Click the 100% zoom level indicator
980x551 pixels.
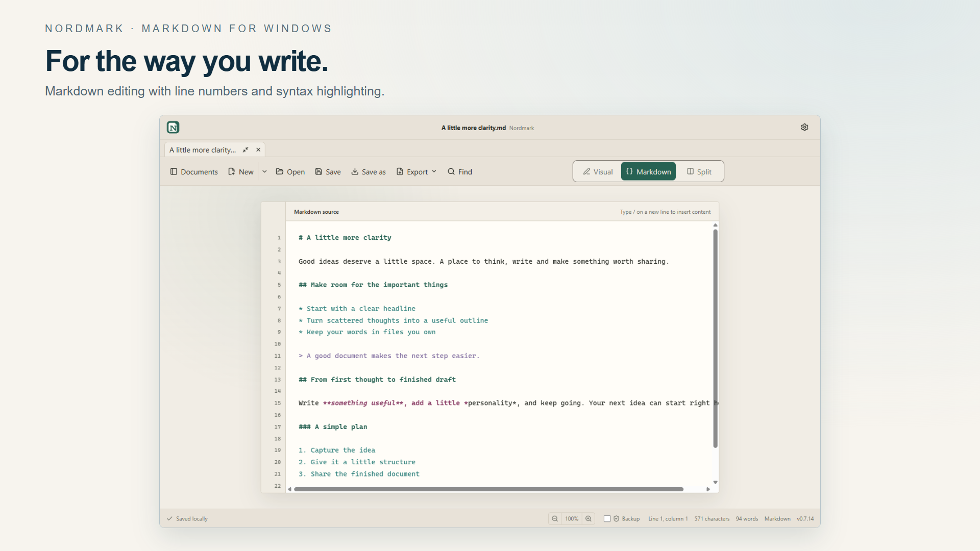pos(572,519)
